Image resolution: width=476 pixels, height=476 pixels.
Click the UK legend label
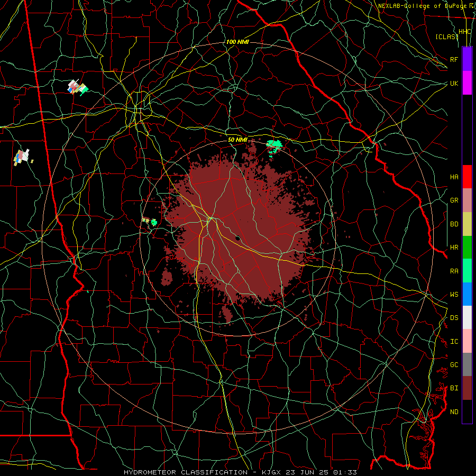click(x=454, y=83)
